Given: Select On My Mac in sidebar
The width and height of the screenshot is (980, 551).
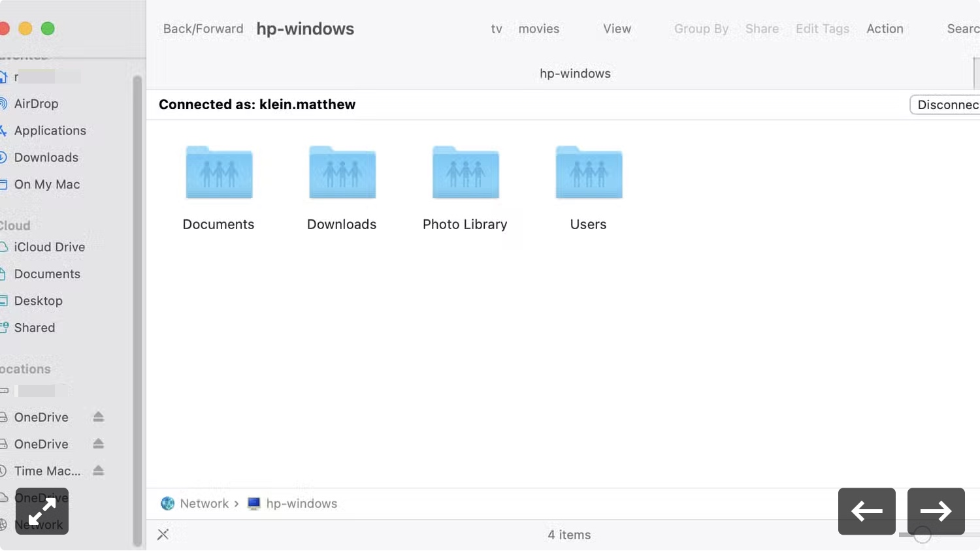Looking at the screenshot, I should [47, 184].
